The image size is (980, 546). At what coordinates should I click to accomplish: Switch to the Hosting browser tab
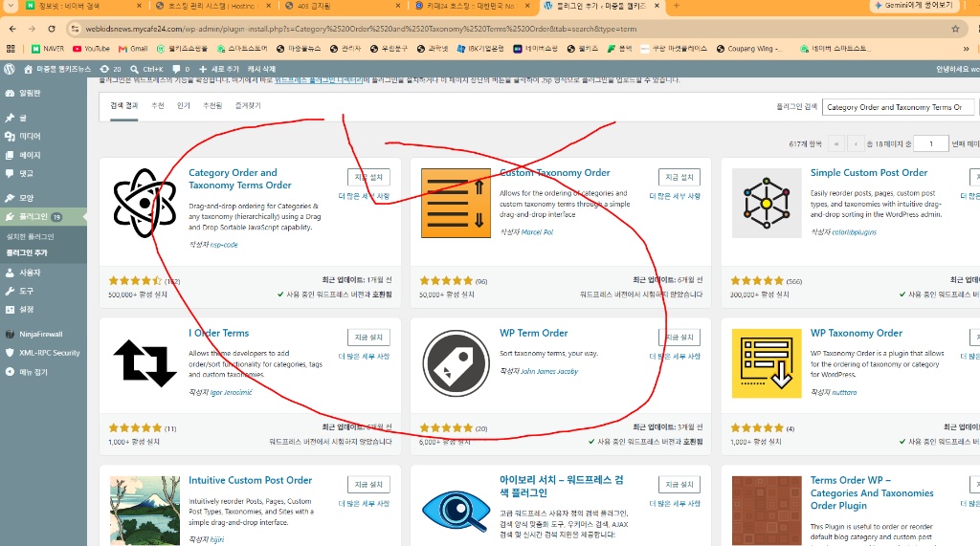212,6
